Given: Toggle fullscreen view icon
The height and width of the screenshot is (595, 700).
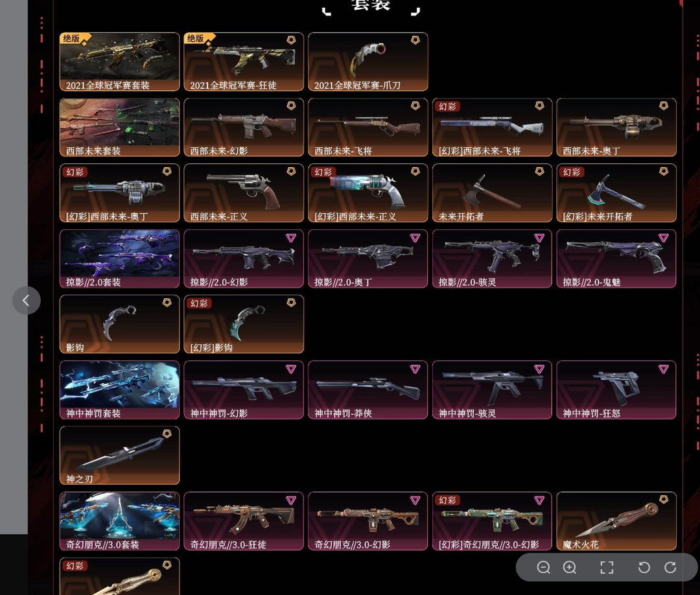Looking at the screenshot, I should pos(607,567).
